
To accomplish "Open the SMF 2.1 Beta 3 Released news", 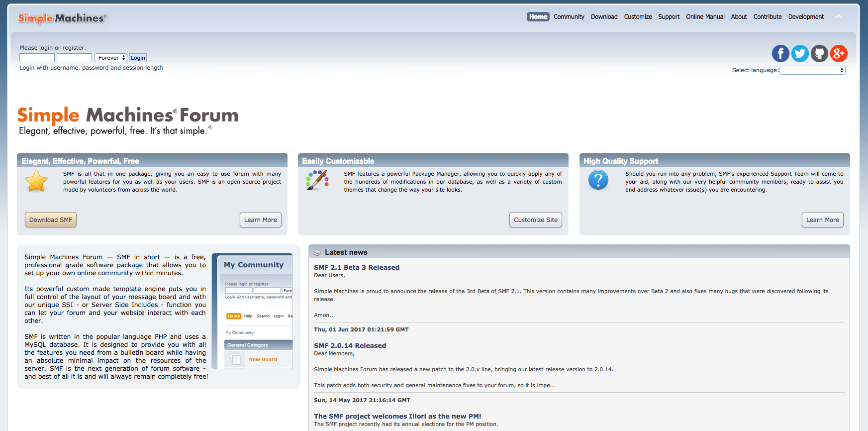I will [x=357, y=268].
